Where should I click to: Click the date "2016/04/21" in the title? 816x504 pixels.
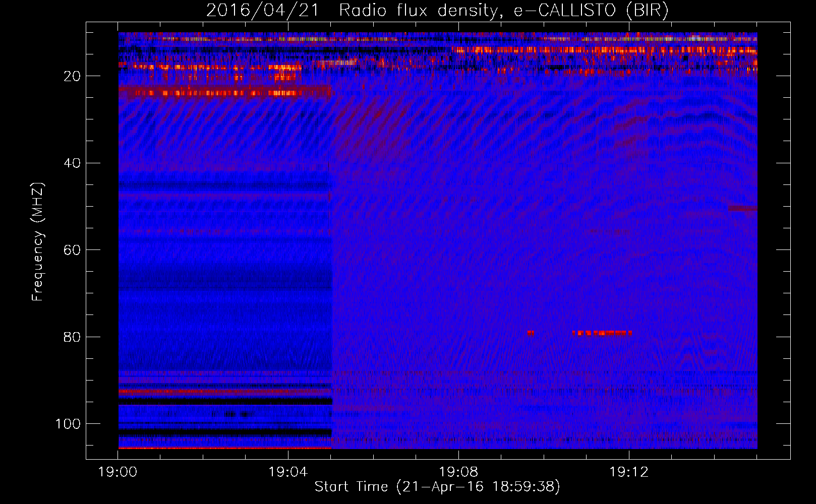[x=262, y=10]
